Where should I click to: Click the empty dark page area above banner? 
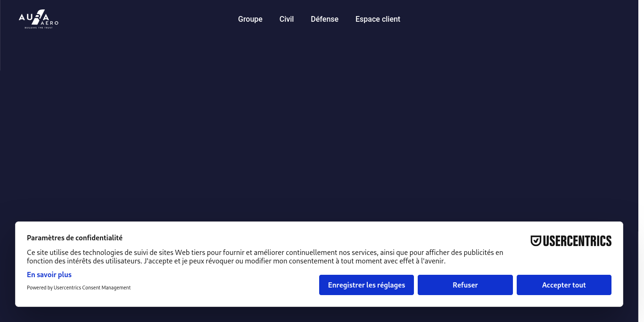point(322,127)
